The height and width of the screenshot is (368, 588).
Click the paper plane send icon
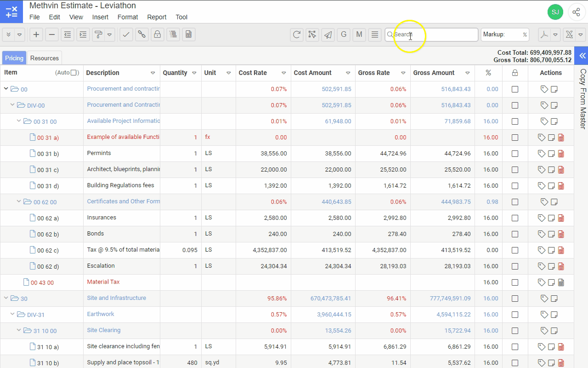[328, 34]
